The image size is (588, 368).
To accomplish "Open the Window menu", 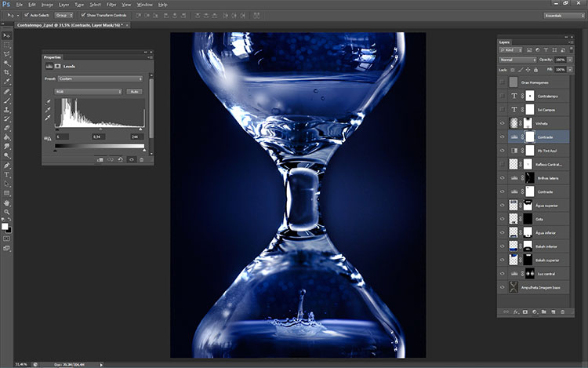I will (x=144, y=5).
